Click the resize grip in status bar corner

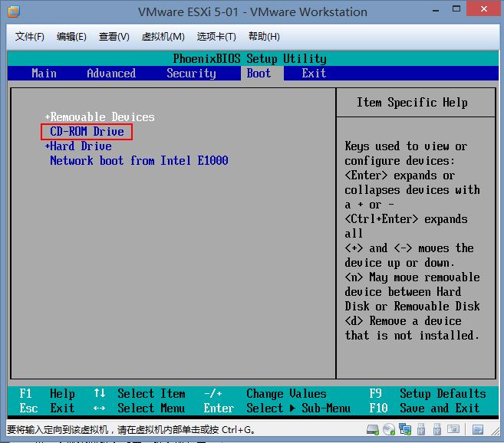[495, 432]
